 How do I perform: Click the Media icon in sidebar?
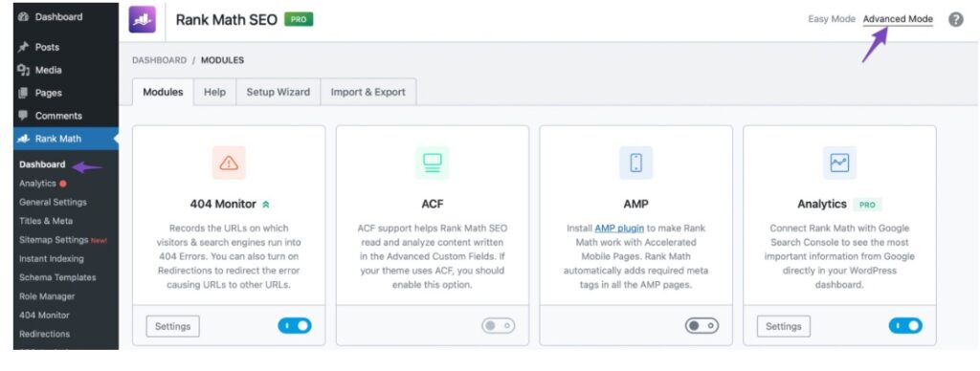(24, 70)
